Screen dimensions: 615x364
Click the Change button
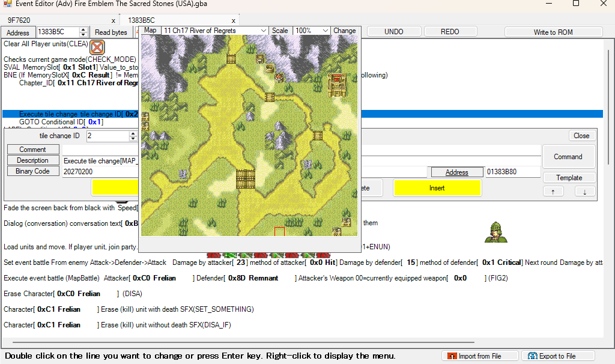pos(344,31)
